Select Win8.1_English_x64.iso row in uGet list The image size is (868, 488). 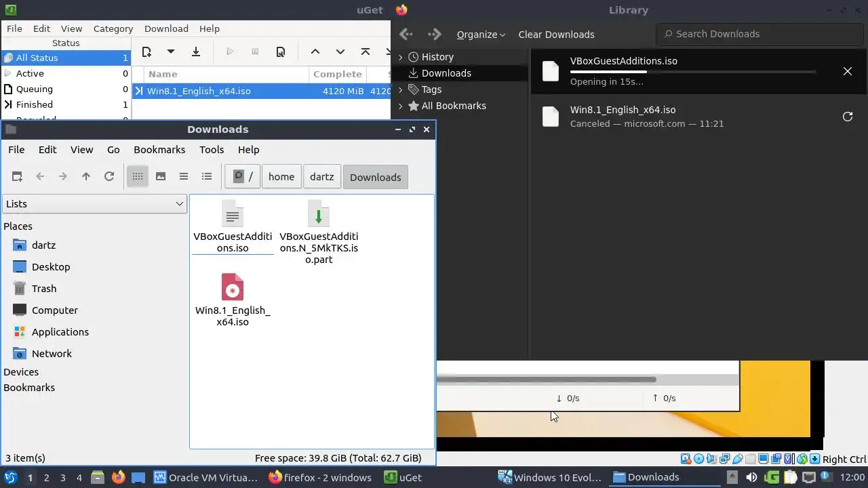click(x=262, y=91)
